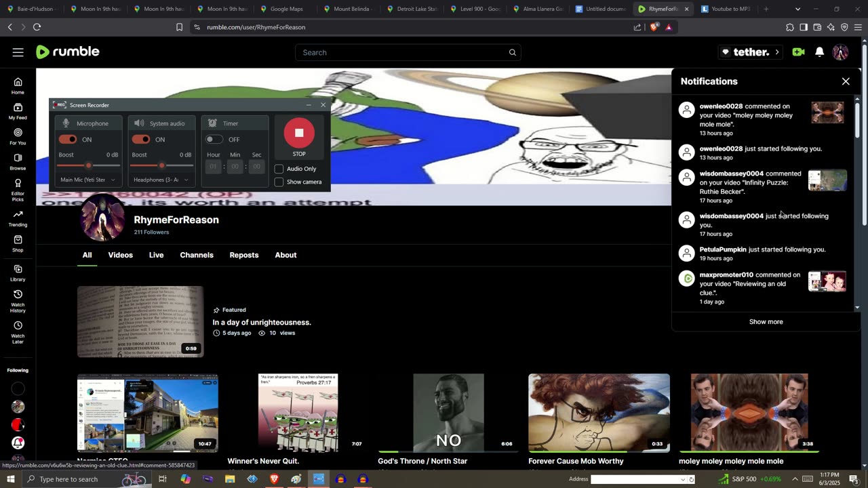Open My Feed in the sidebar
The width and height of the screenshot is (868, 488).
(x=18, y=112)
